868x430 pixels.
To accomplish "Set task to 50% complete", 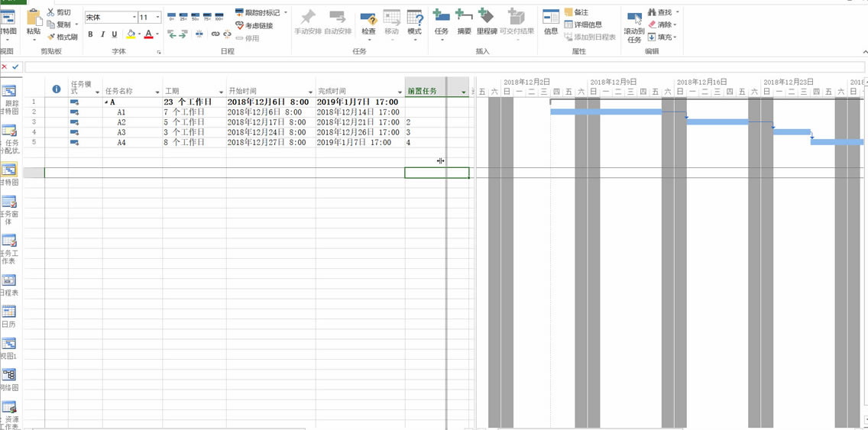I will coord(196,16).
